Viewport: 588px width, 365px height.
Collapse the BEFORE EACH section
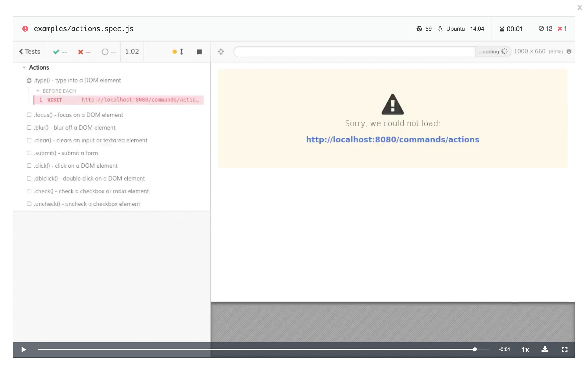[38, 91]
